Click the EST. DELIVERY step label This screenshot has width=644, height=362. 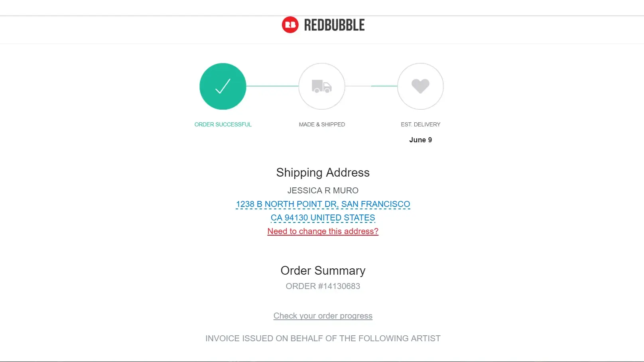[x=420, y=124]
